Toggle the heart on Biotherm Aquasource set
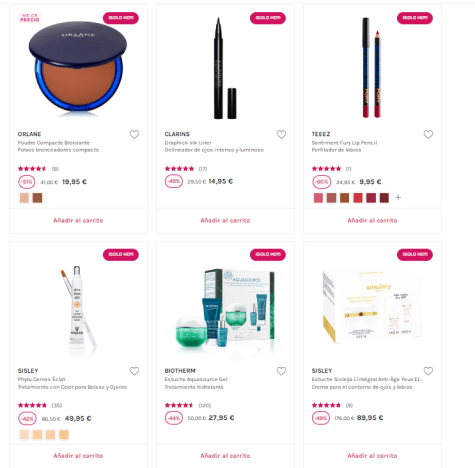This screenshot has height=468, width=475. coord(281,371)
